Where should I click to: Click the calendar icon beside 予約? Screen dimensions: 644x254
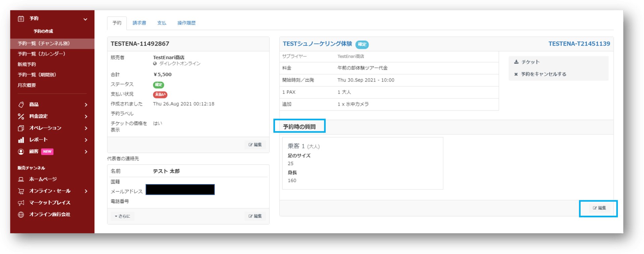click(x=21, y=19)
